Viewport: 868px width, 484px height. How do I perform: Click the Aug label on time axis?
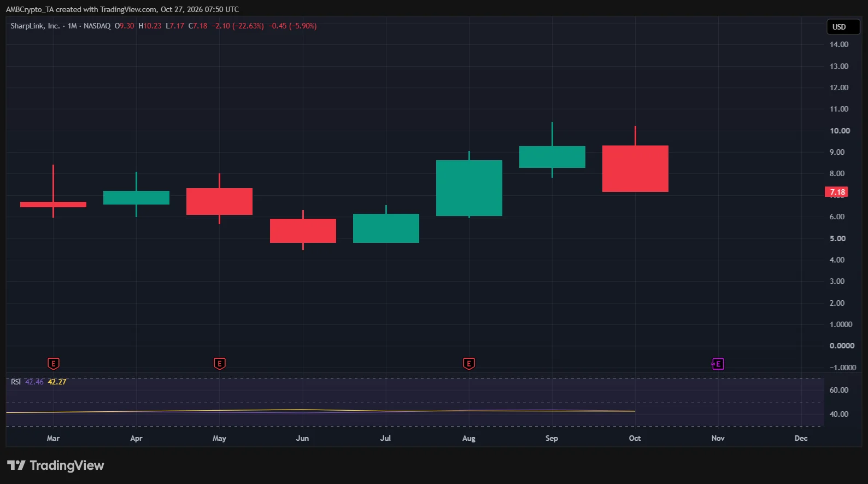coord(468,438)
